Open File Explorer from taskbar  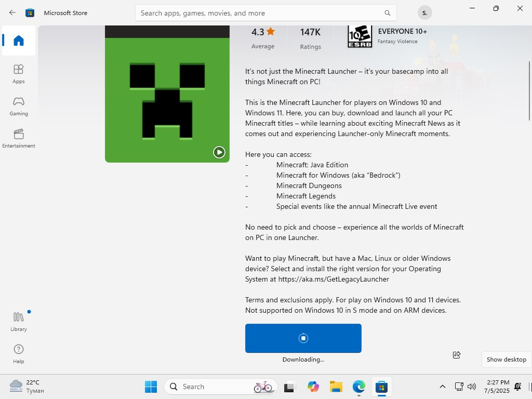tap(336, 387)
